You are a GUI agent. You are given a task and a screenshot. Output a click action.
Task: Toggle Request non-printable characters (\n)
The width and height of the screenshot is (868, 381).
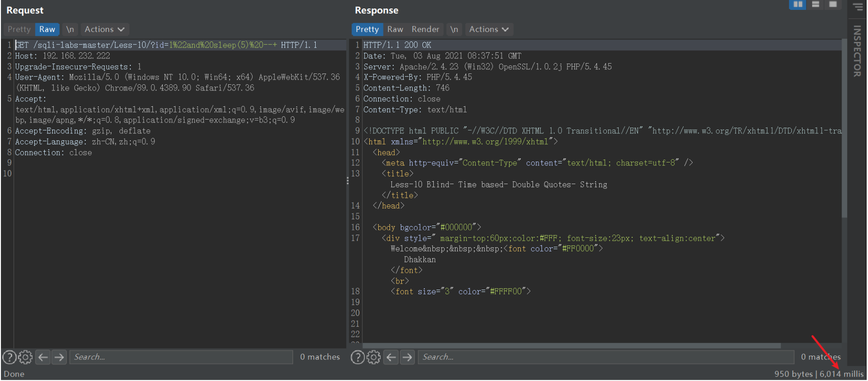click(70, 29)
